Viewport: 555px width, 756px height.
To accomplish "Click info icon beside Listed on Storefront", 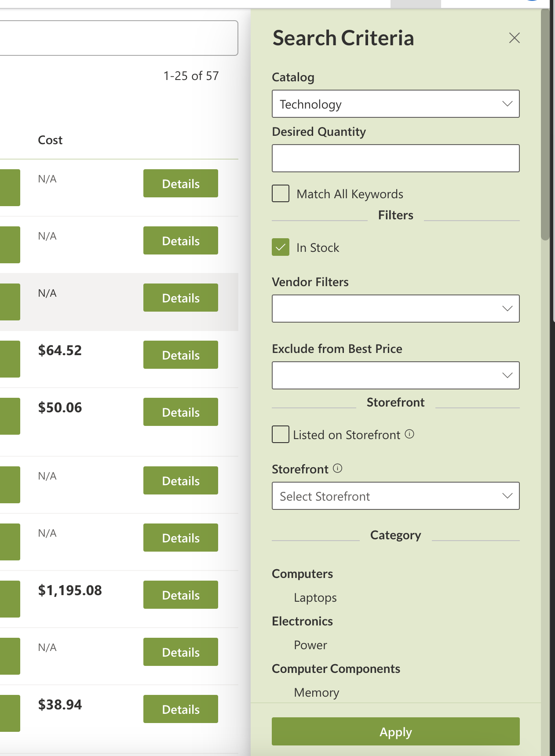I will coord(409,434).
